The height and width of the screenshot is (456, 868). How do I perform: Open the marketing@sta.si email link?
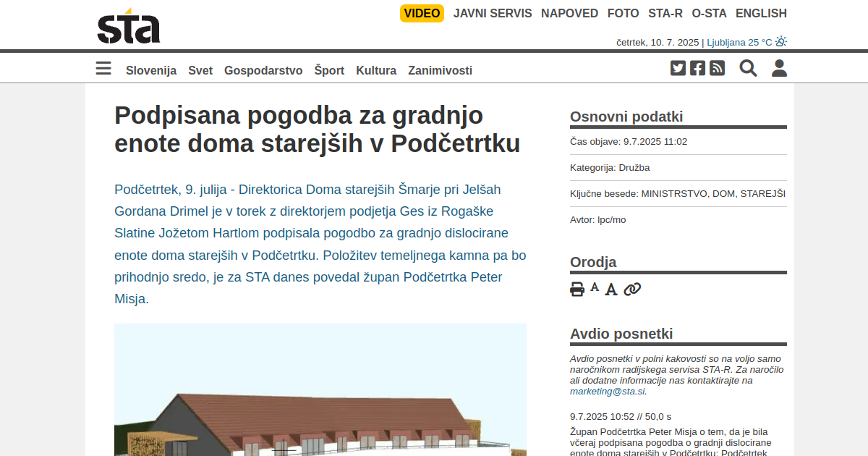607,391
